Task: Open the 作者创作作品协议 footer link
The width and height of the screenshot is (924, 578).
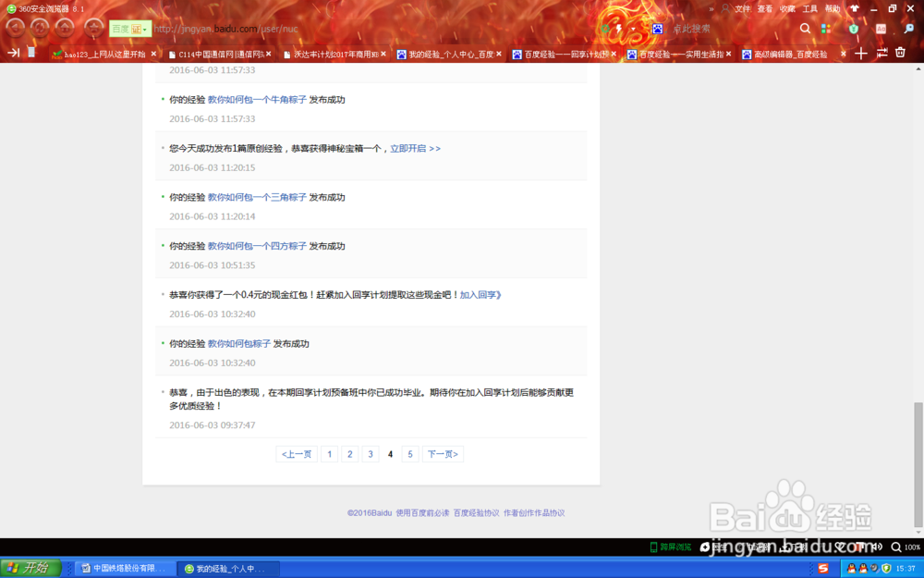Action: coord(534,513)
